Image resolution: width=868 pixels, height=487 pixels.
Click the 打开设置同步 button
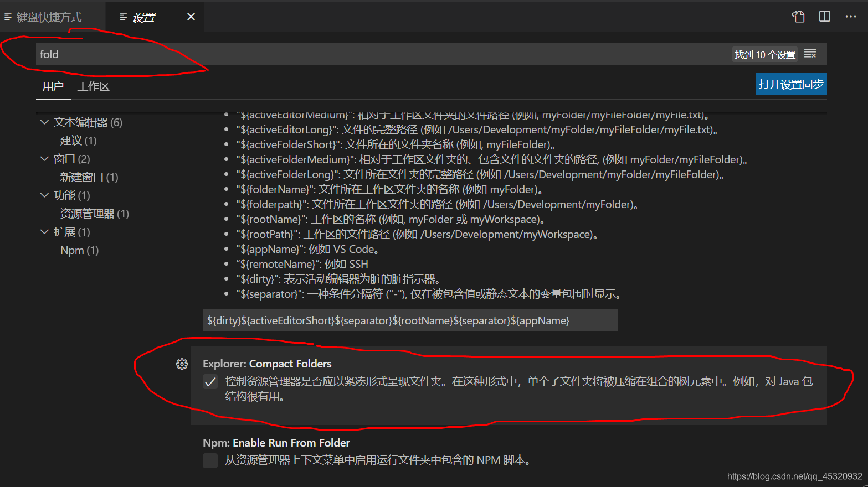pyautogui.click(x=791, y=84)
